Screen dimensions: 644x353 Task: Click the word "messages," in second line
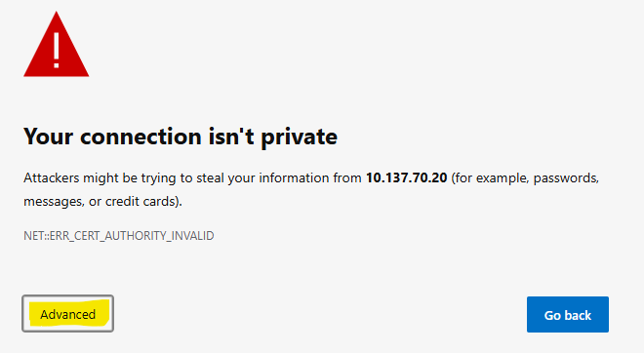[x=54, y=202]
